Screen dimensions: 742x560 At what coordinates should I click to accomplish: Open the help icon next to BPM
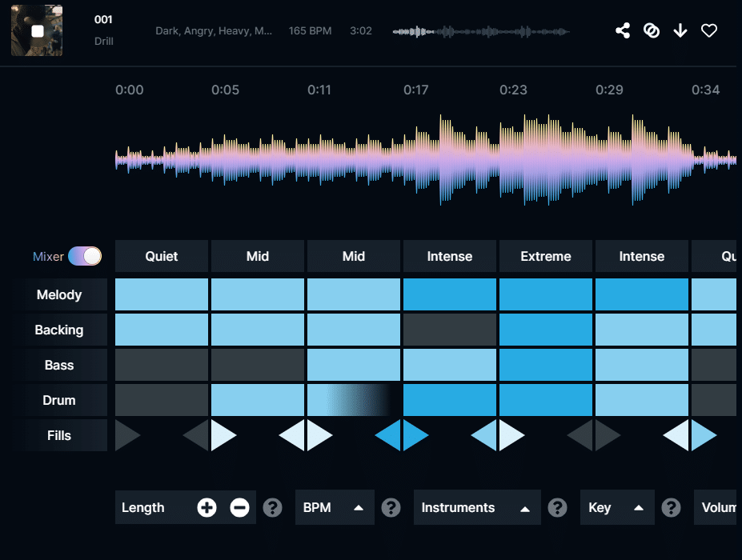(x=391, y=507)
